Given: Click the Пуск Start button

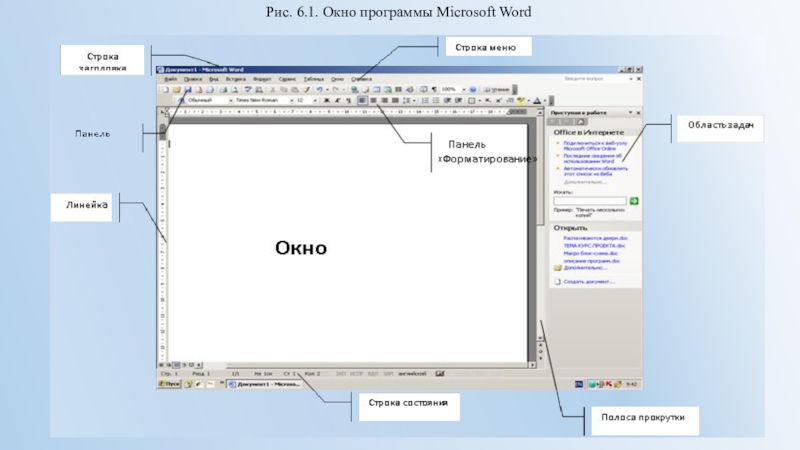Looking at the screenshot, I should point(169,384).
